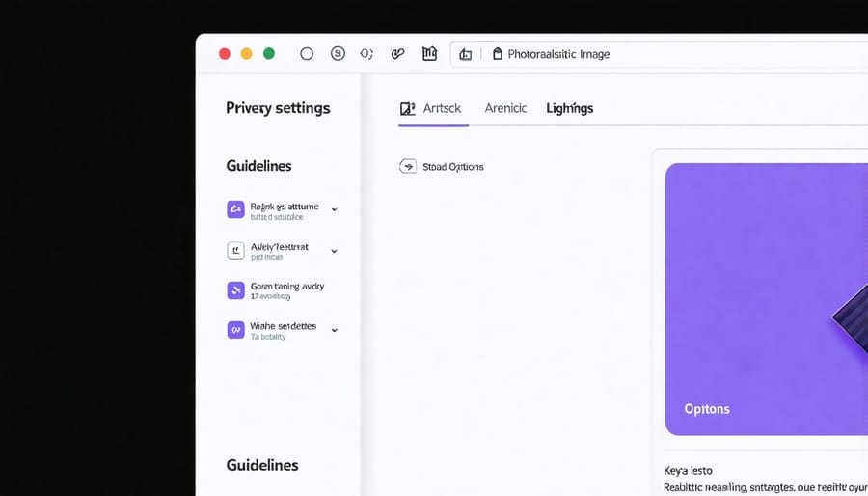Viewport: 868px width, 496px height.
Task: Click the upper 'Guidelines' heading above the item list
Action: click(258, 166)
